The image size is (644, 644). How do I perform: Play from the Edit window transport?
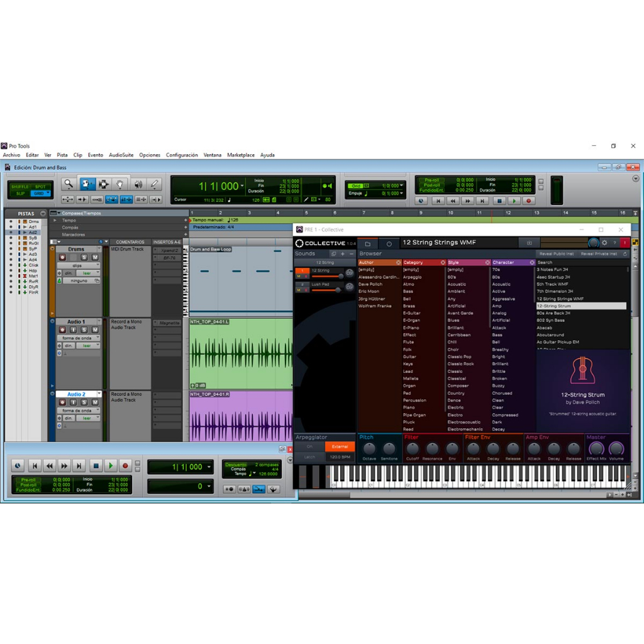[514, 201]
